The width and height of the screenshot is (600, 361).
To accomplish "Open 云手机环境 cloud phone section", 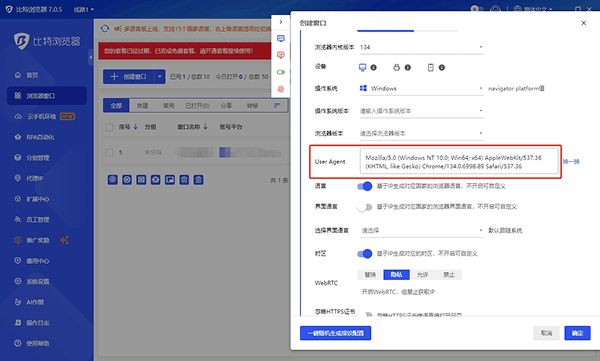I will [44, 116].
